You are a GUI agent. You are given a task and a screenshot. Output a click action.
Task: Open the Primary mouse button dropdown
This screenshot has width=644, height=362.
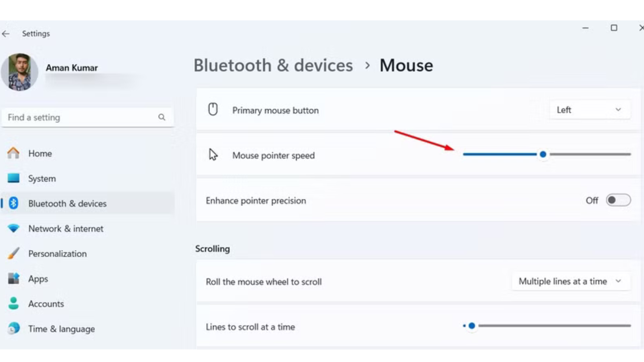589,110
